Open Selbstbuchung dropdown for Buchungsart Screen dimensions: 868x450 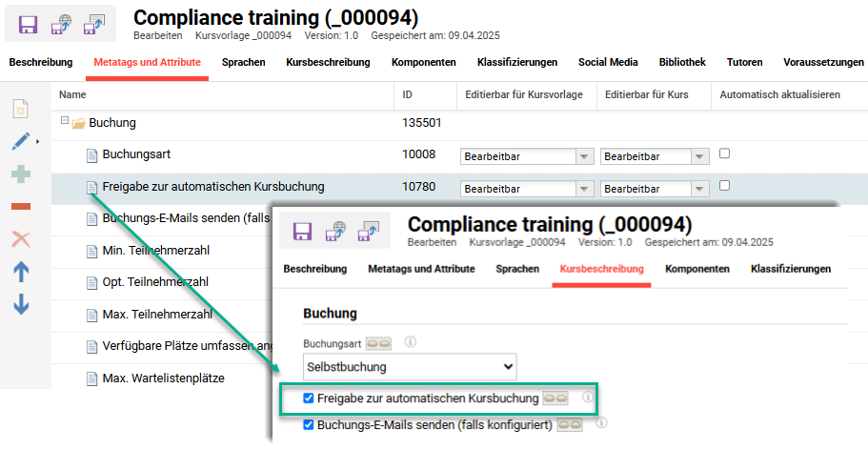(410, 366)
